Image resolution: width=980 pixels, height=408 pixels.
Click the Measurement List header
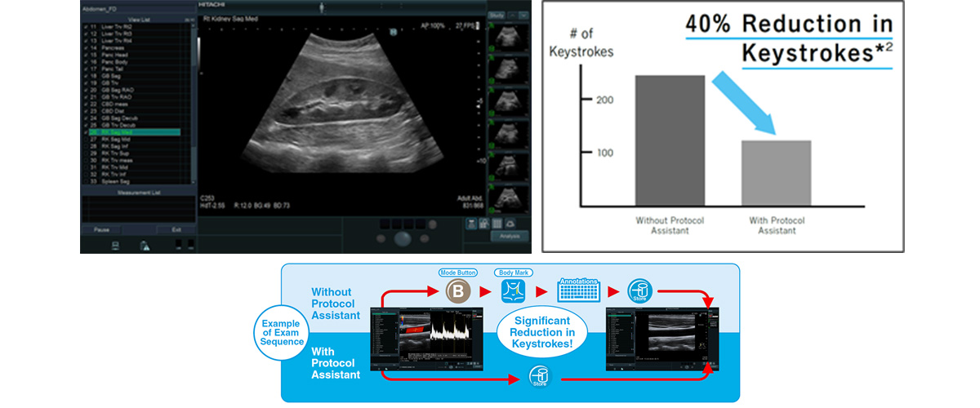click(x=138, y=193)
